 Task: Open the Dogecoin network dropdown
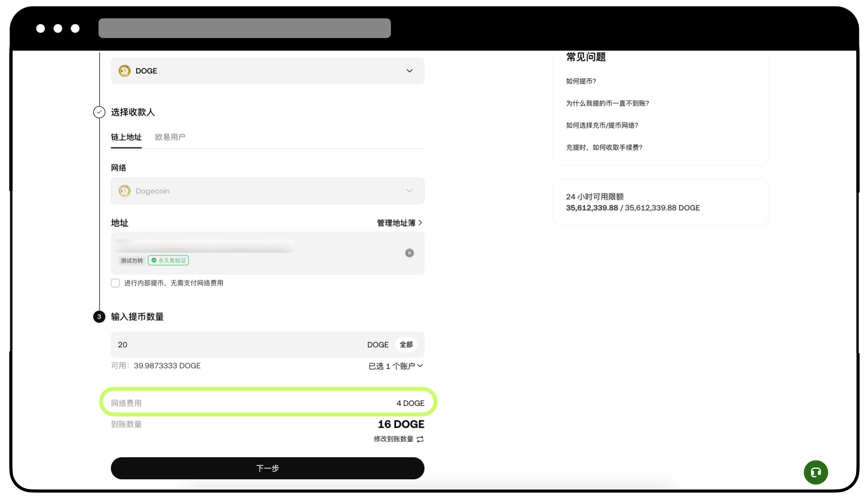point(409,191)
